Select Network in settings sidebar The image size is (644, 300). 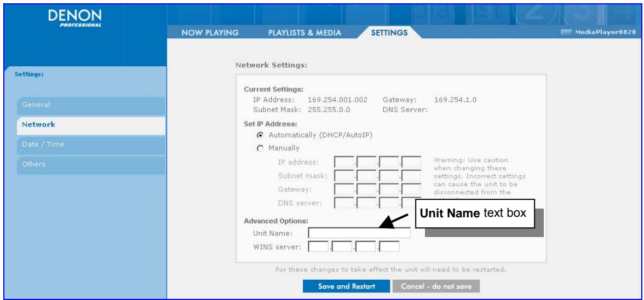click(x=91, y=125)
